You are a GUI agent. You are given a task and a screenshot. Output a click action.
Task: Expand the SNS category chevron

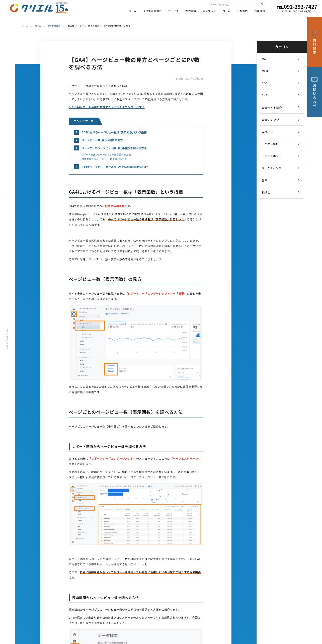tap(299, 95)
